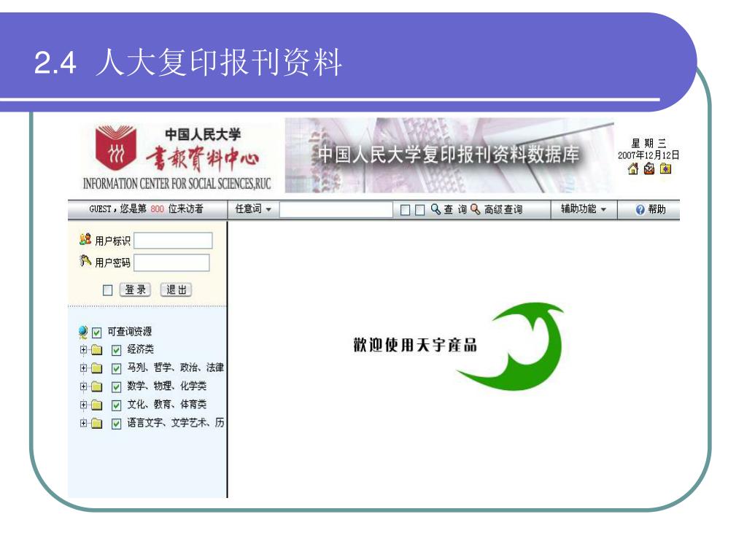This screenshot has width=747, height=560.
Task: Click the GUEST visitor counter text
Action: click(x=146, y=209)
